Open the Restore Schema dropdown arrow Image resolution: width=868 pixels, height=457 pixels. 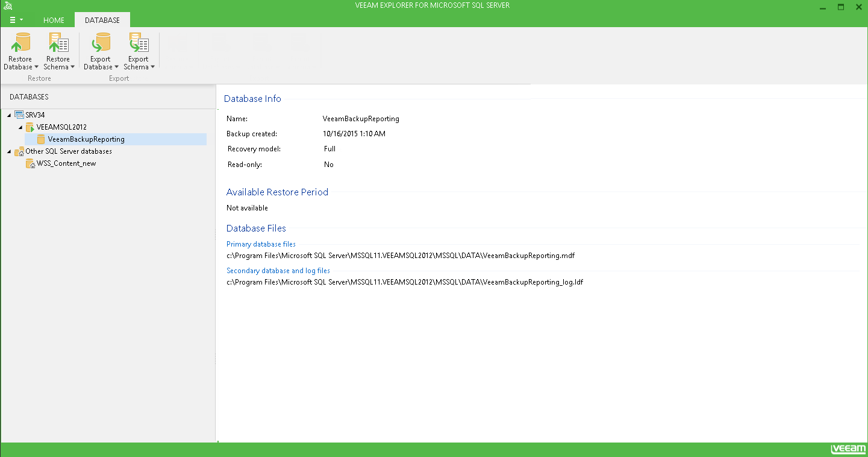pyautogui.click(x=72, y=67)
